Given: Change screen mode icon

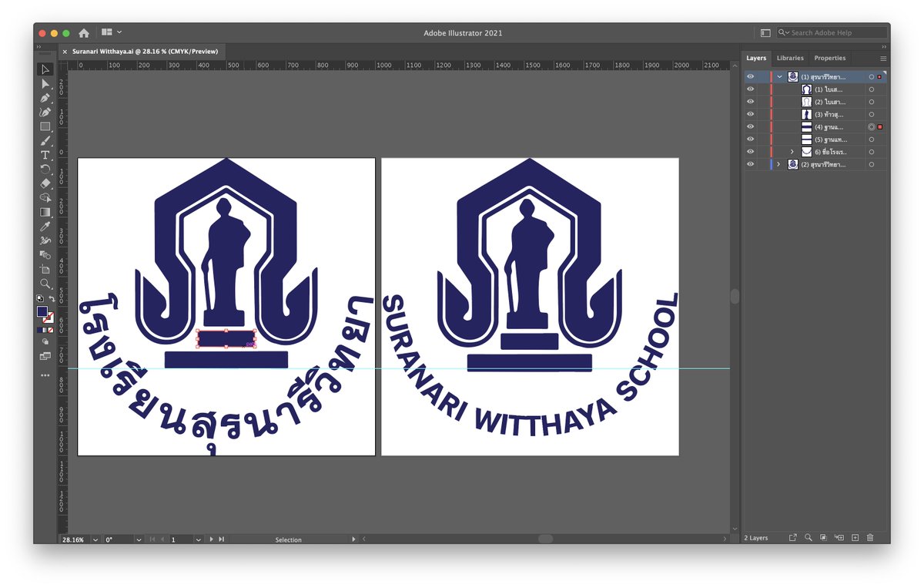Looking at the screenshot, I should (45, 356).
